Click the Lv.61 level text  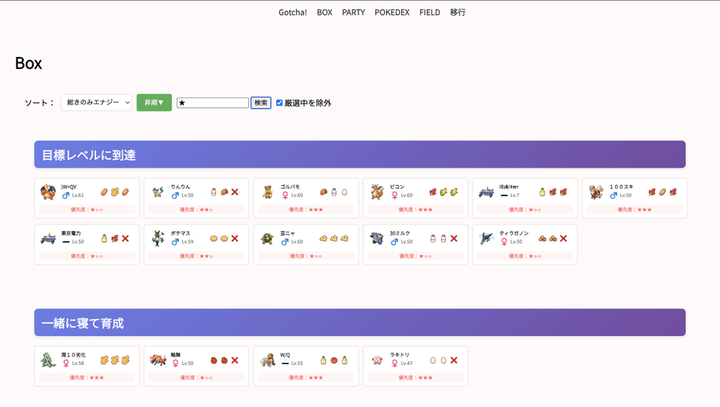click(78, 195)
